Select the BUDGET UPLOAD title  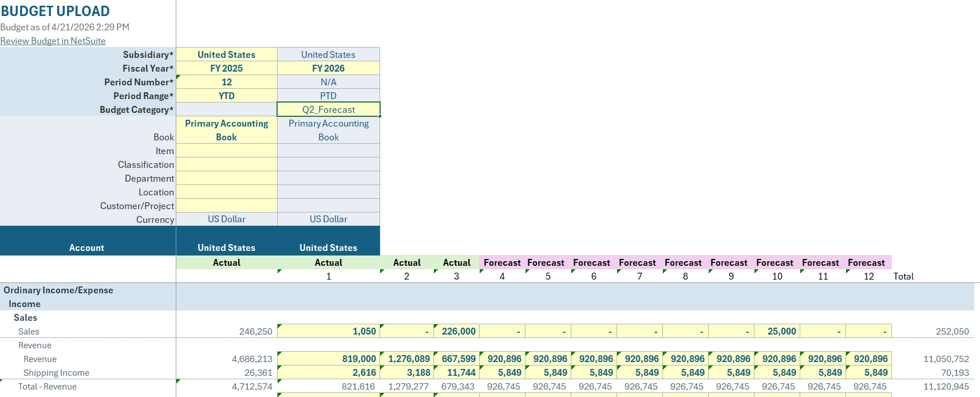pos(56,11)
